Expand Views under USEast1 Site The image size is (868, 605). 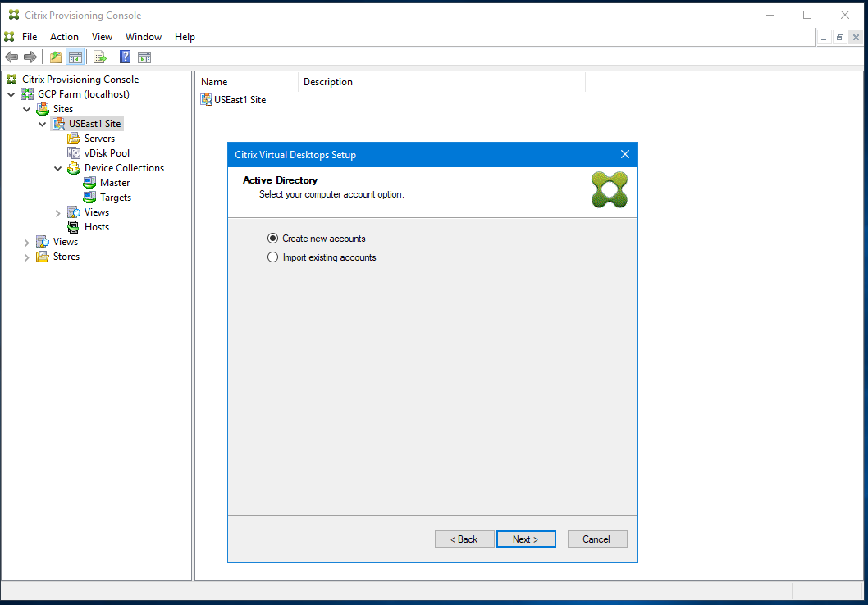pos(57,213)
